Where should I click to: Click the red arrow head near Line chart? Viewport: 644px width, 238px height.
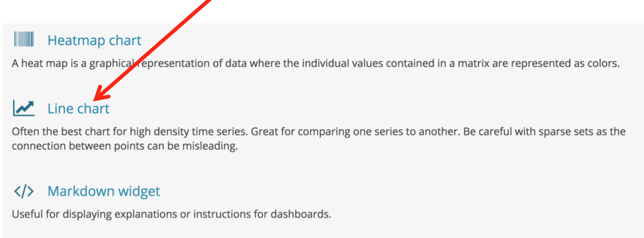pos(101,93)
